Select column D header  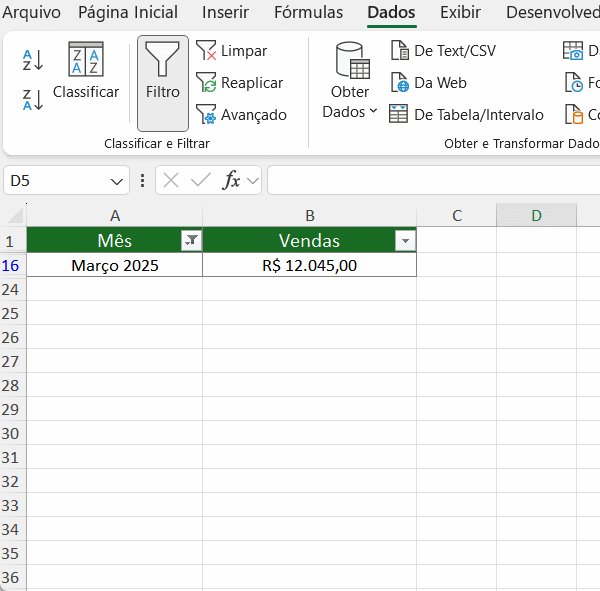pyautogui.click(x=536, y=216)
